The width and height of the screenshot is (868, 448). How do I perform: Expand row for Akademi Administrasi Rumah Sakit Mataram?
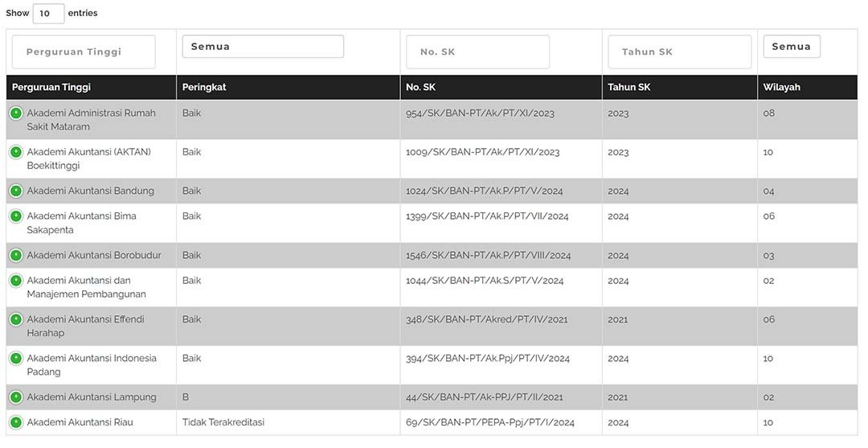16,113
